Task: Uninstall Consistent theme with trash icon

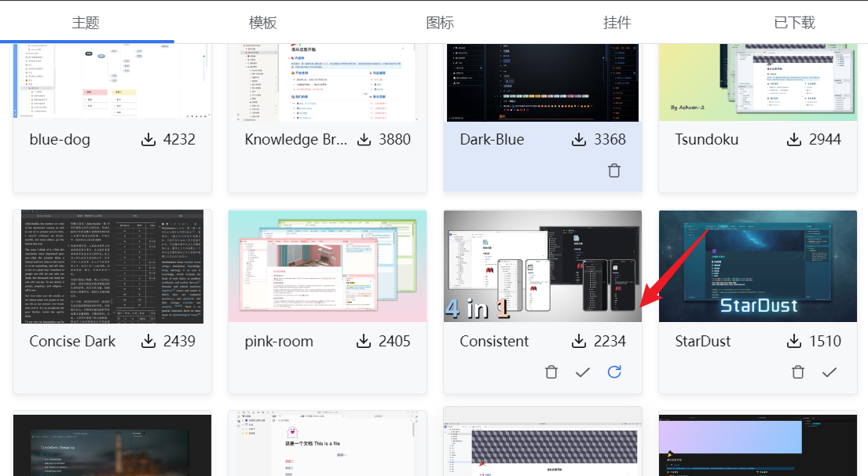Action: point(551,372)
